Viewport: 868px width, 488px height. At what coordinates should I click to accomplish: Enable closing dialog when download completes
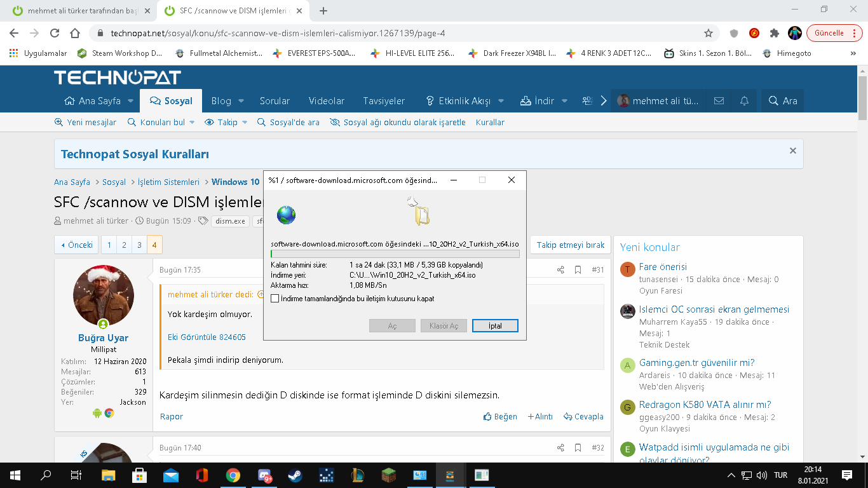275,299
